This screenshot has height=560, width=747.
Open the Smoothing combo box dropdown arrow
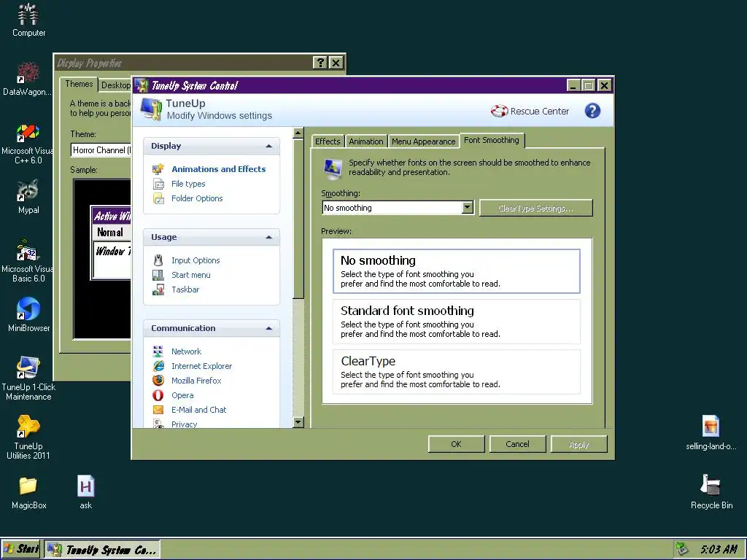468,208
